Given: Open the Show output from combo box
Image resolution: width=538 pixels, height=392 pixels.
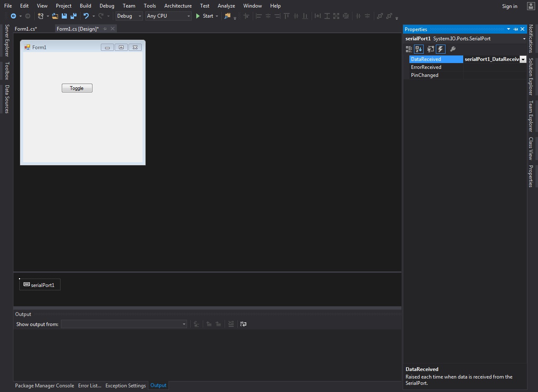Looking at the screenshot, I should click(124, 324).
